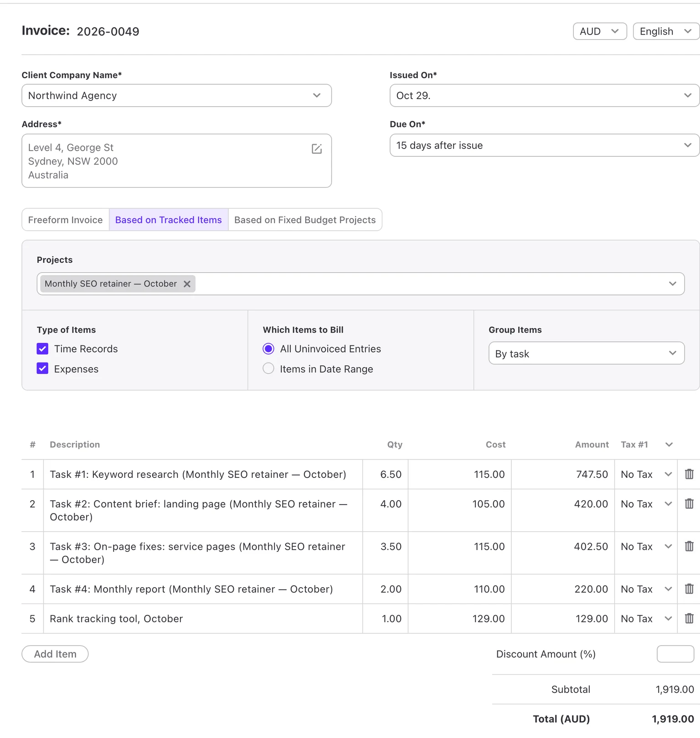The width and height of the screenshot is (700, 738).
Task: Edit the client address with pencil icon
Action: 317,149
